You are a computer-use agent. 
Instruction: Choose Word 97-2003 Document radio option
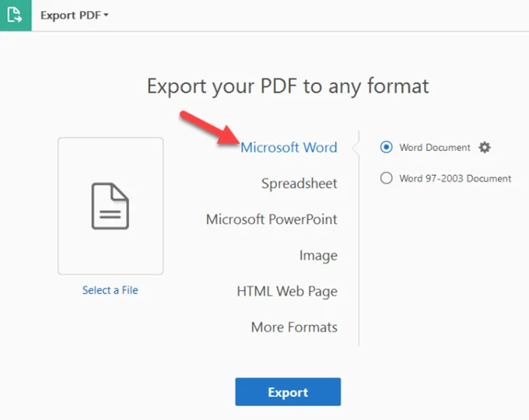coord(387,178)
